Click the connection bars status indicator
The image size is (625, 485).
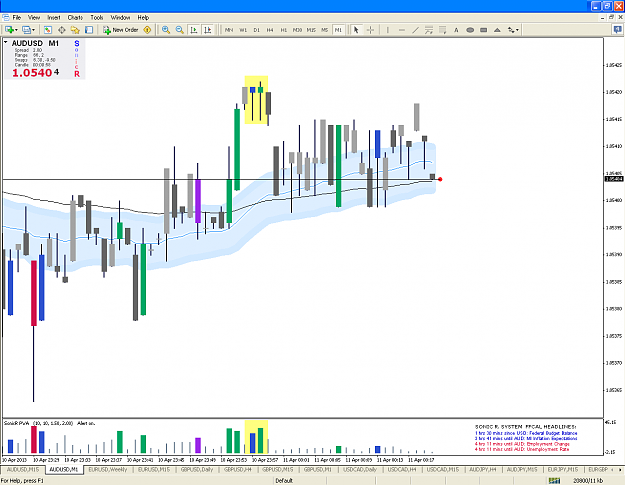554,481
